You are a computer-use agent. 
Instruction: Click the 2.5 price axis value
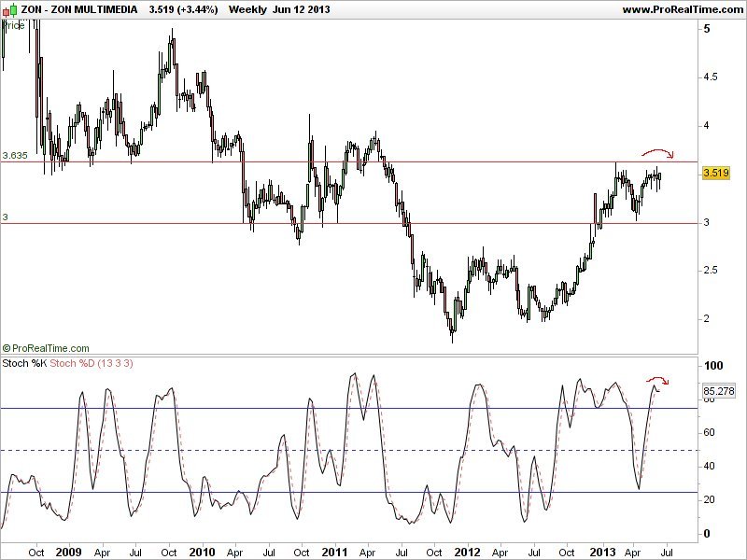click(x=712, y=270)
